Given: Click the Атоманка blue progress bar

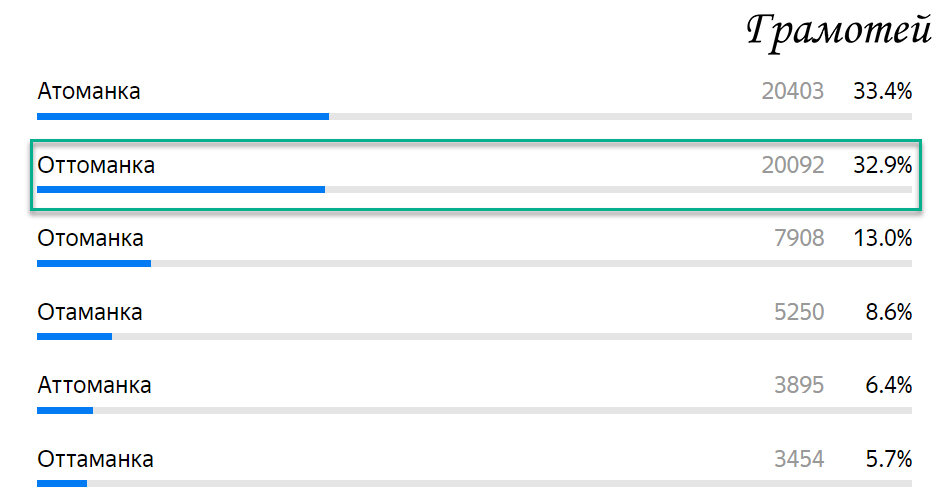Looking at the screenshot, I should coord(183,116).
